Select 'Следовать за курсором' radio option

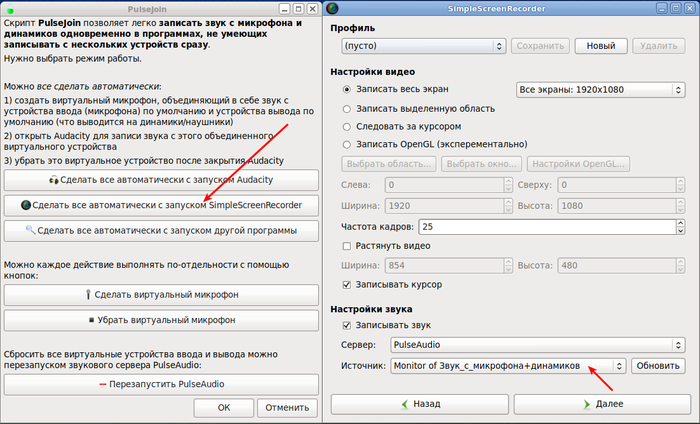[x=347, y=127]
